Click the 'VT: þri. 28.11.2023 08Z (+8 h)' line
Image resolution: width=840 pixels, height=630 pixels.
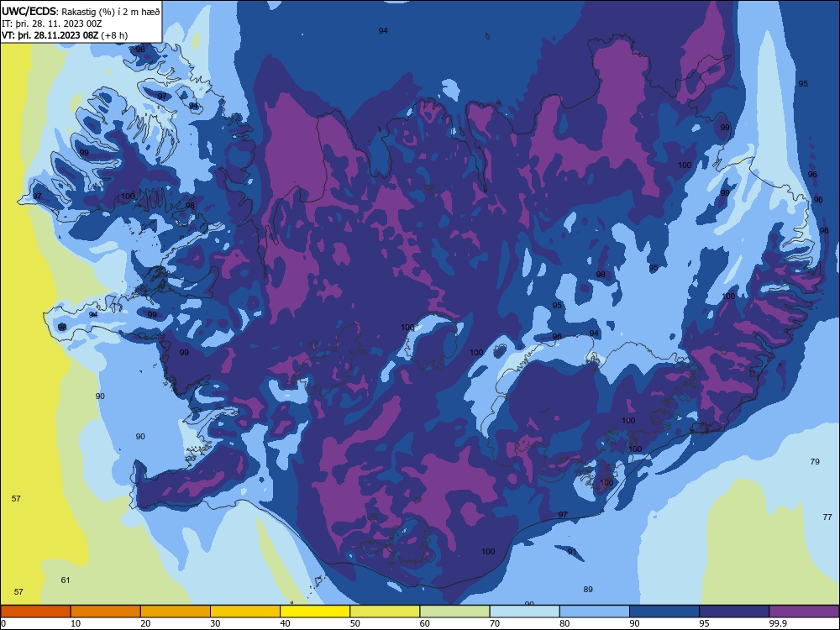tap(65, 35)
